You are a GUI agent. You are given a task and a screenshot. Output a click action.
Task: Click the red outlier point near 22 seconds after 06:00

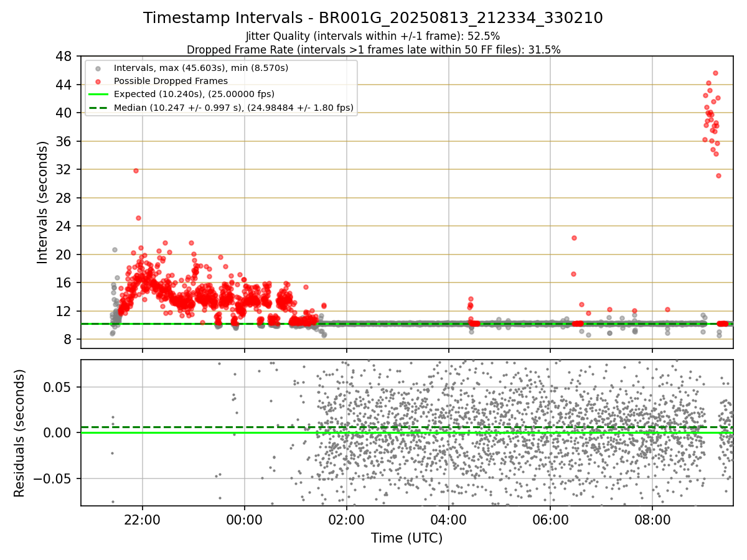click(x=574, y=238)
